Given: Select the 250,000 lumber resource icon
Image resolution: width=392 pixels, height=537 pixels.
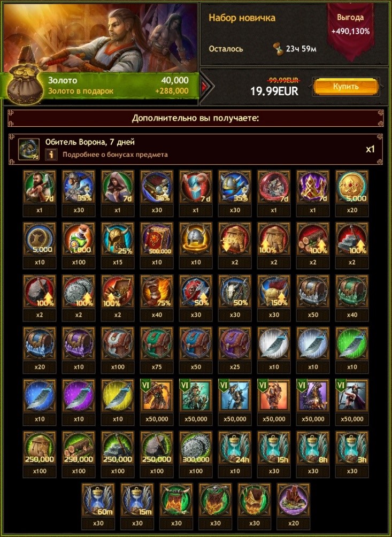Looking at the screenshot, I should point(79,448).
